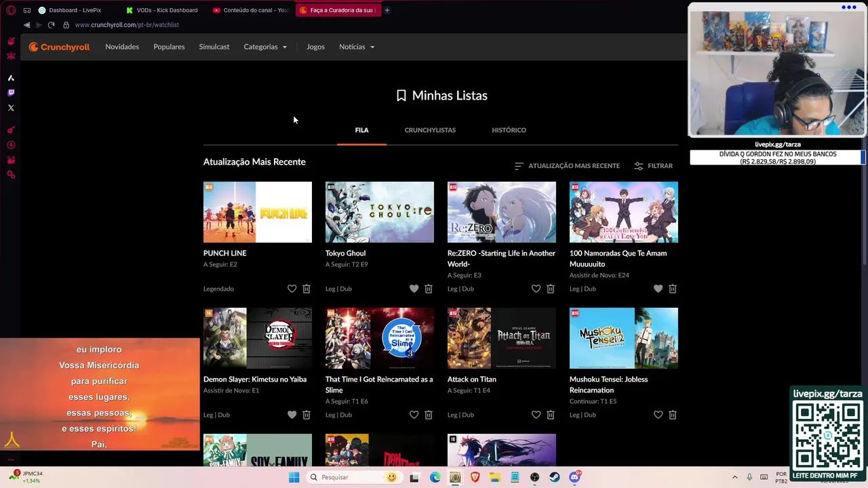Open Steam from the taskbar
The image size is (868, 488).
coord(555,477)
